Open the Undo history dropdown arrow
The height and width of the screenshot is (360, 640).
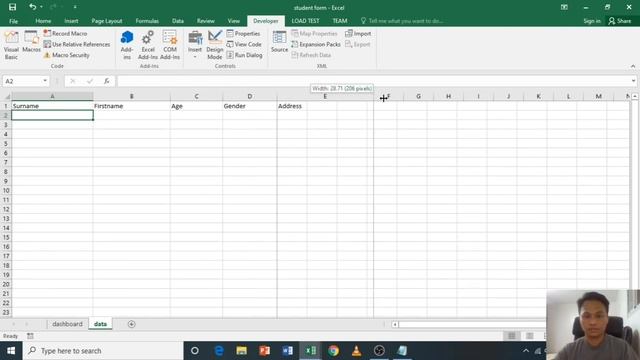41,7
